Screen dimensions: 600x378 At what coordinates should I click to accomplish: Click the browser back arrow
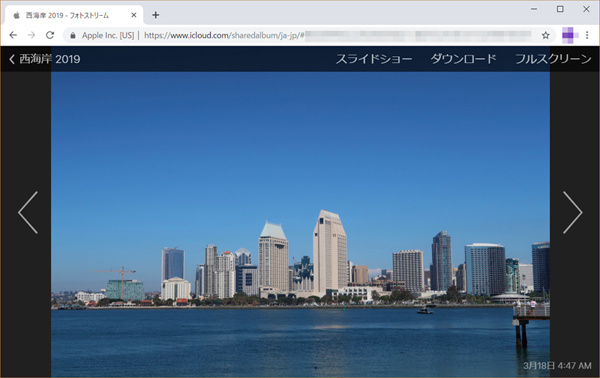pos(13,35)
